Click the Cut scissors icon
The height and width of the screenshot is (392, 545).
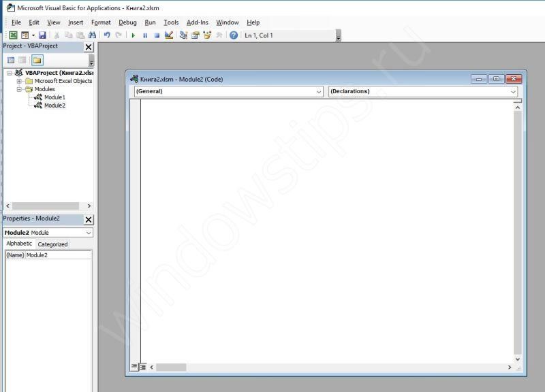click(57, 35)
